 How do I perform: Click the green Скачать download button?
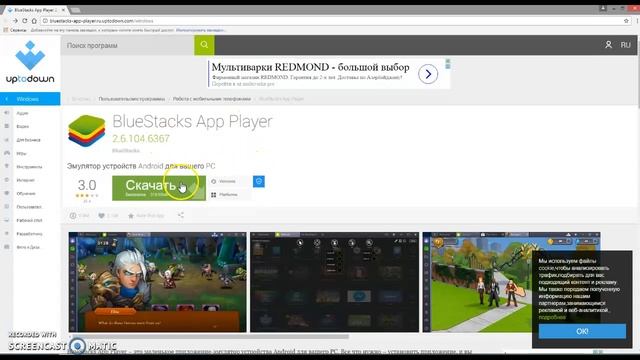point(159,188)
